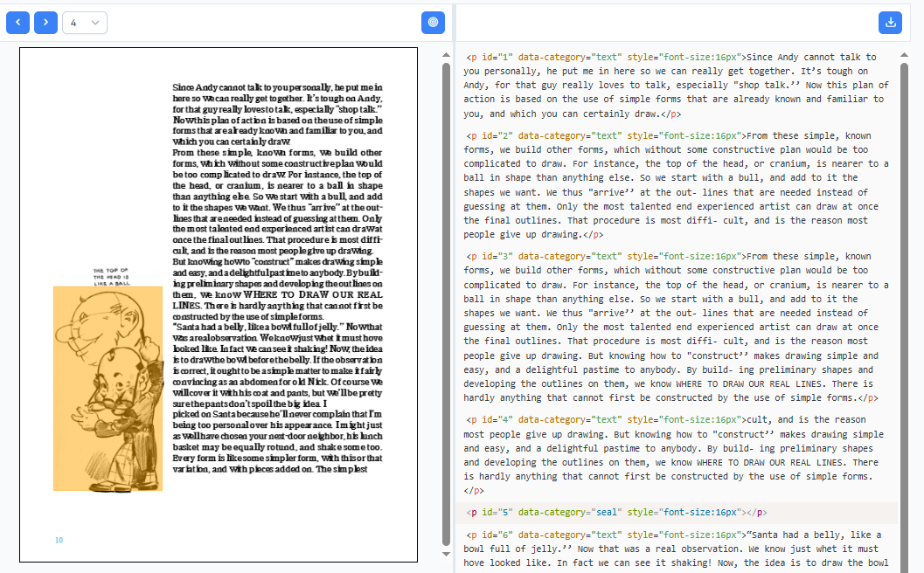This screenshot has width=924, height=573.
Task: Click the document paragraph starting "But knowing how to"
Action: (x=278, y=289)
